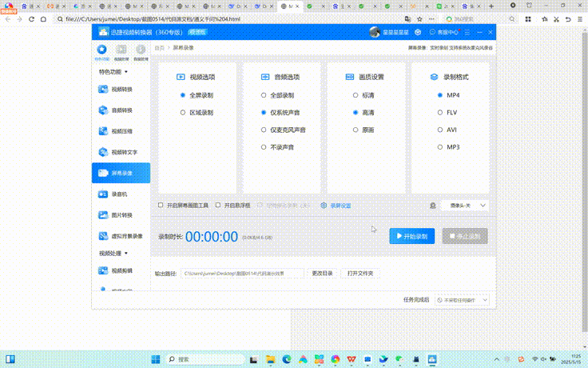Enable 开启屏幕画图工具 checkbox
Image resolution: width=588 pixels, height=368 pixels.
tap(161, 205)
